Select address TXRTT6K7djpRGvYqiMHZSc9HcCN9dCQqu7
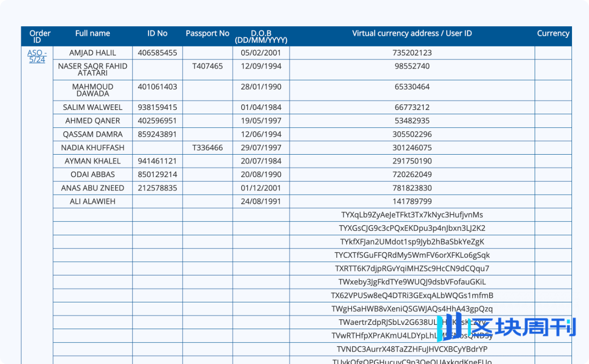Image resolution: width=589 pixels, height=364 pixels. click(x=412, y=268)
